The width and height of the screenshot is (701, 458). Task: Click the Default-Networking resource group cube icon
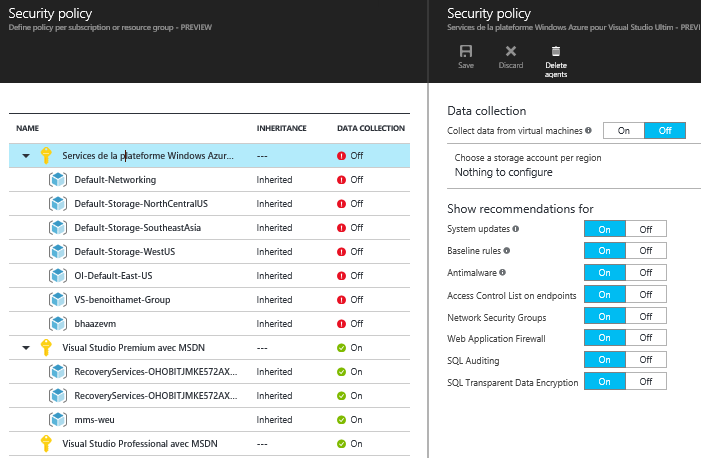(x=58, y=180)
